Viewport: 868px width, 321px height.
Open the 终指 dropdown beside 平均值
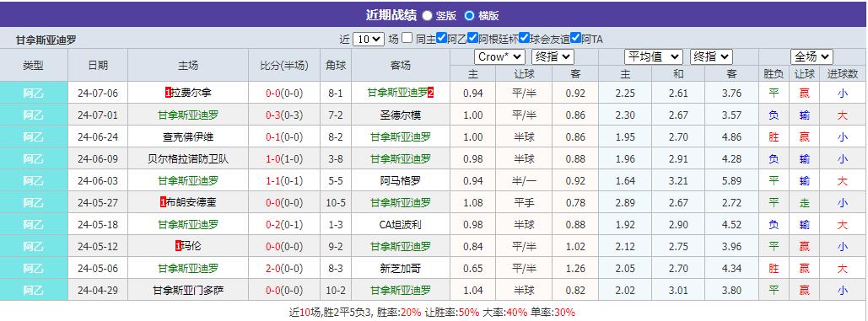711,56
